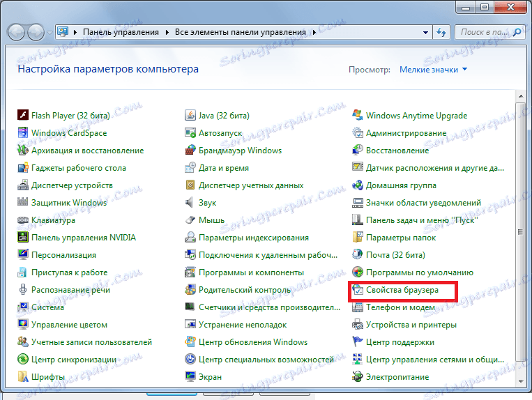Open the Диспетчер устройств icon
The height and width of the screenshot is (400, 532).
(x=23, y=185)
